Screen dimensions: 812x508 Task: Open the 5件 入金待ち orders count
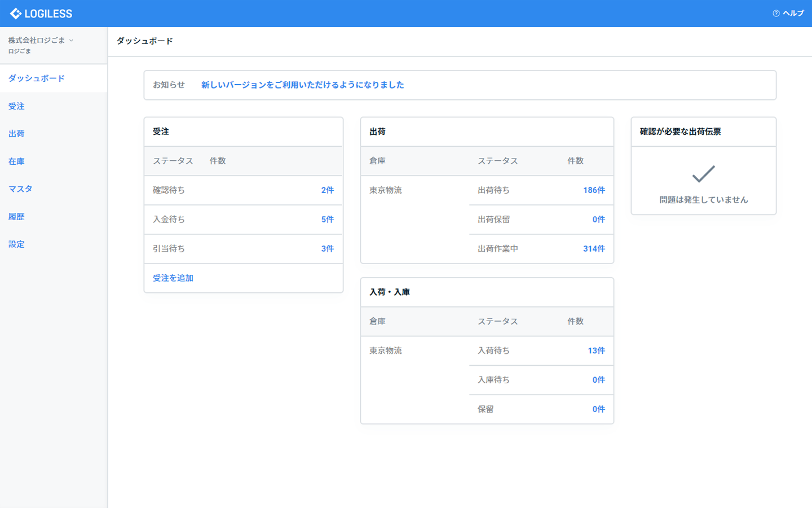pyautogui.click(x=328, y=220)
